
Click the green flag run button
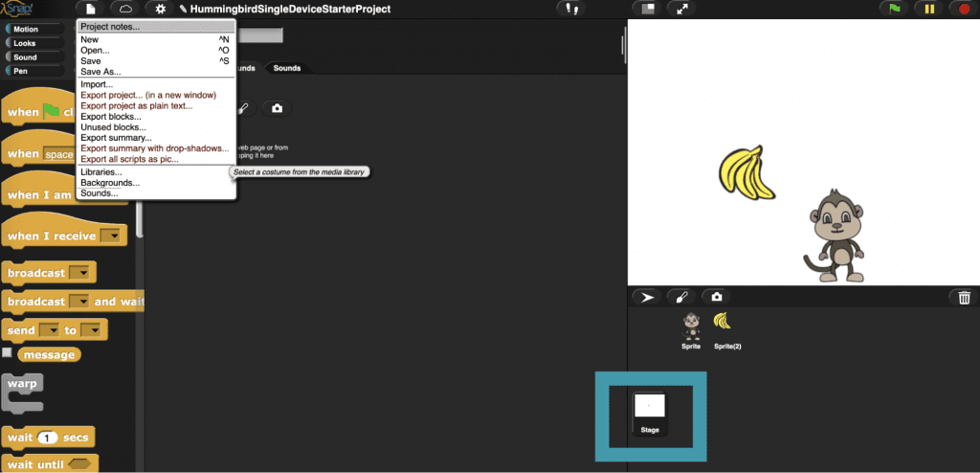895,9
